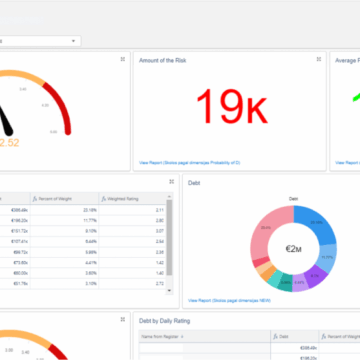This screenshot has width=360, height=360.
Task: Click scroll-down arrow of upper table scrollbar
Action: 169,291
